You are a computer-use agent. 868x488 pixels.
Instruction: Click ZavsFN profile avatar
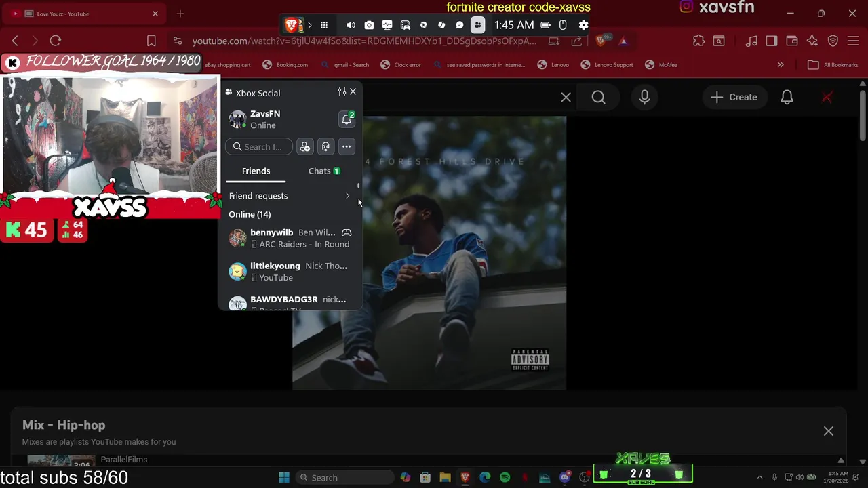point(237,119)
